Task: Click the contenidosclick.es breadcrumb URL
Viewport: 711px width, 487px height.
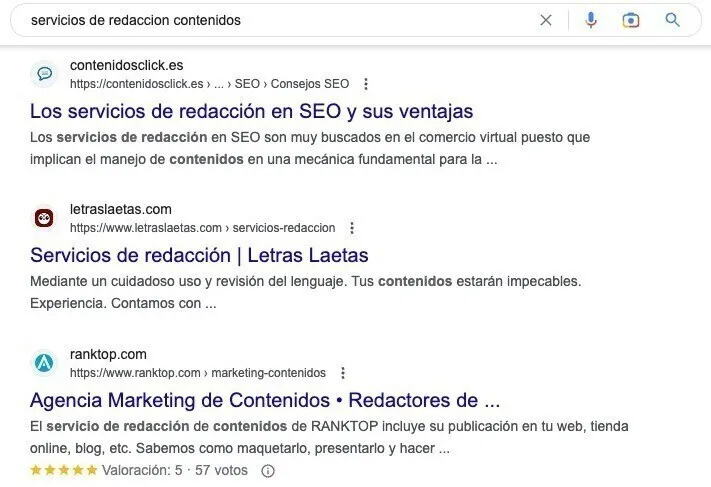Action: [209, 84]
